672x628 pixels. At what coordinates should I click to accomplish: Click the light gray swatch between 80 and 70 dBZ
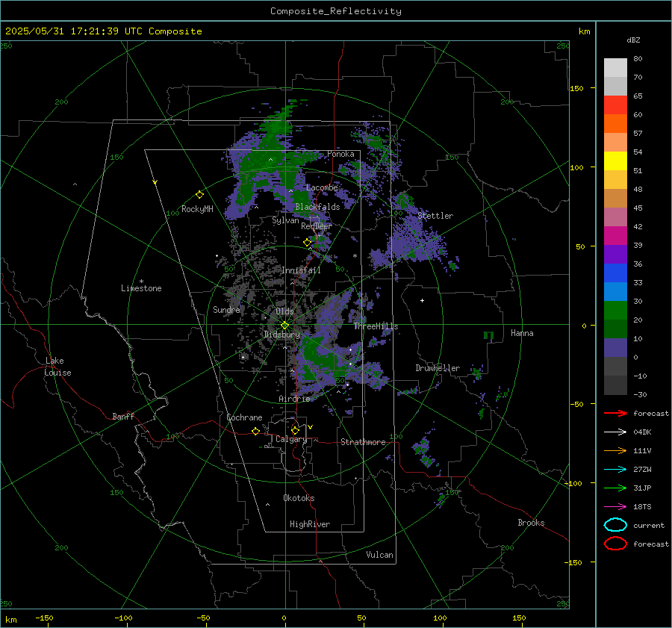point(615,67)
